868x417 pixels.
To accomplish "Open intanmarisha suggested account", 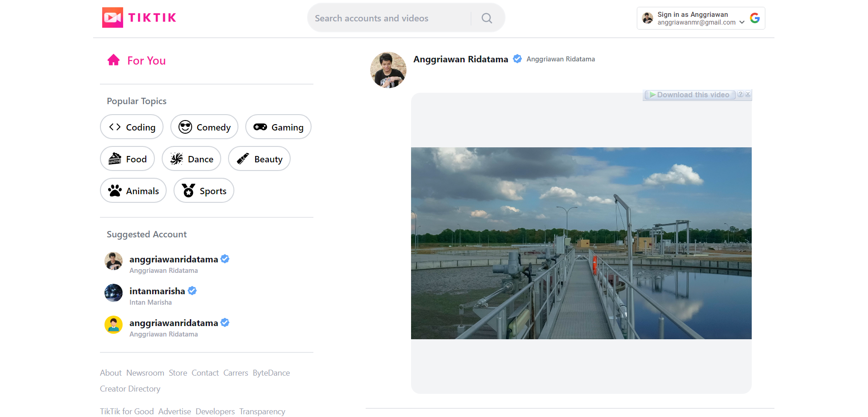I will click(157, 291).
